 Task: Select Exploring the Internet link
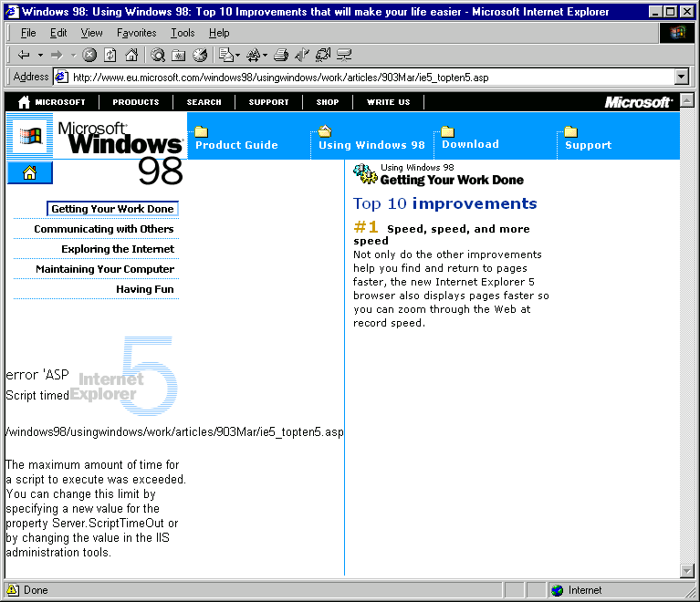[118, 249]
